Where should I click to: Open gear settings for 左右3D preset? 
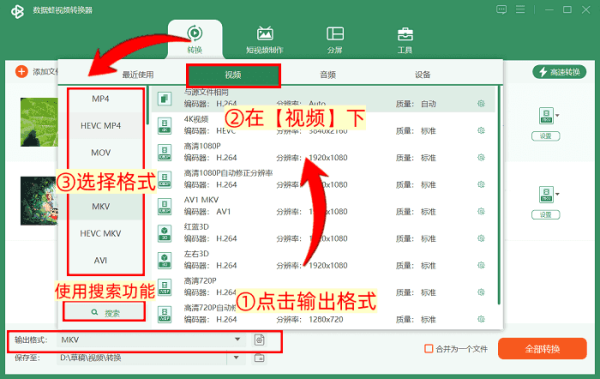pos(481,265)
